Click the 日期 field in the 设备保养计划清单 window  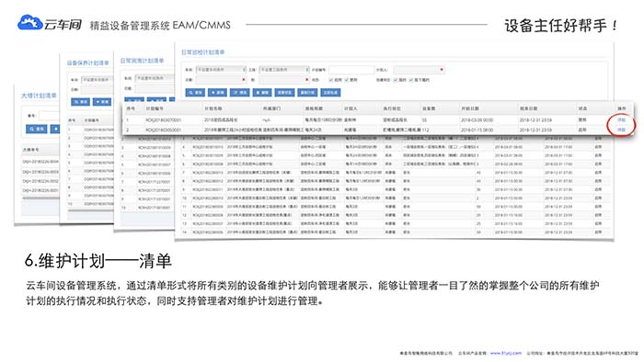97,89
